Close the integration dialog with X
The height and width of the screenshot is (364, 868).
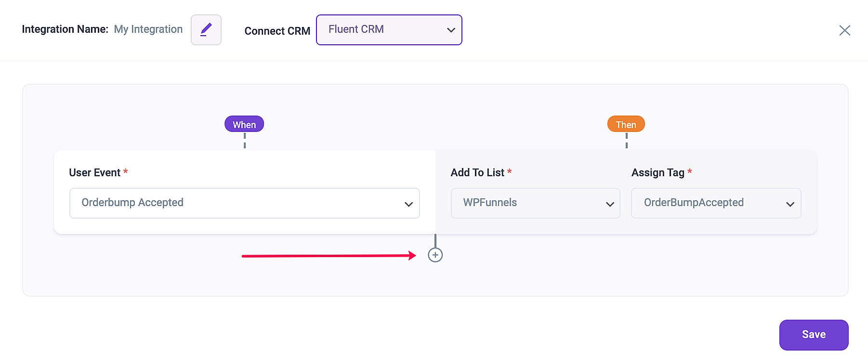844,30
